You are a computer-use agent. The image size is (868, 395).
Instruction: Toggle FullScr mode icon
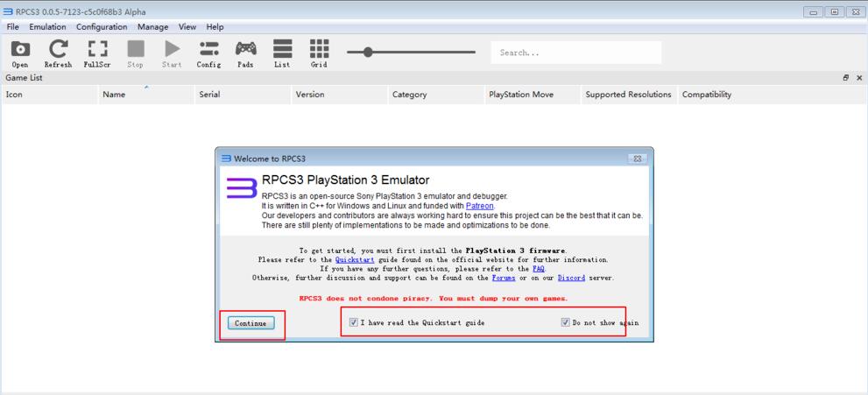point(97,53)
